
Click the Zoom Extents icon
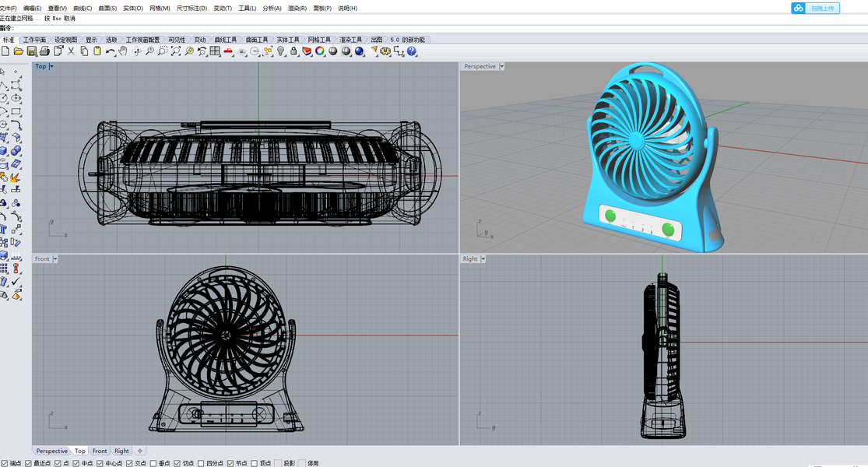175,51
